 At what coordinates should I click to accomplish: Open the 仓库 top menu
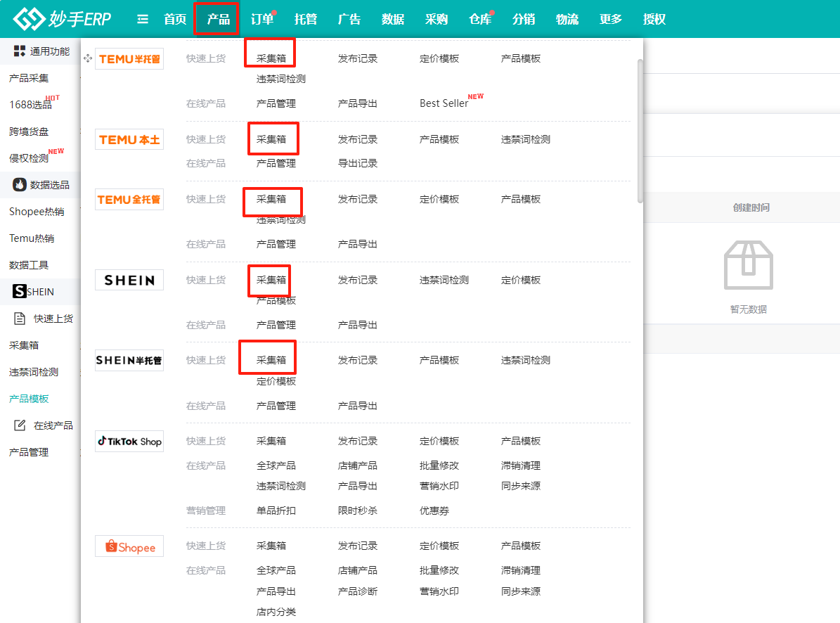[480, 19]
